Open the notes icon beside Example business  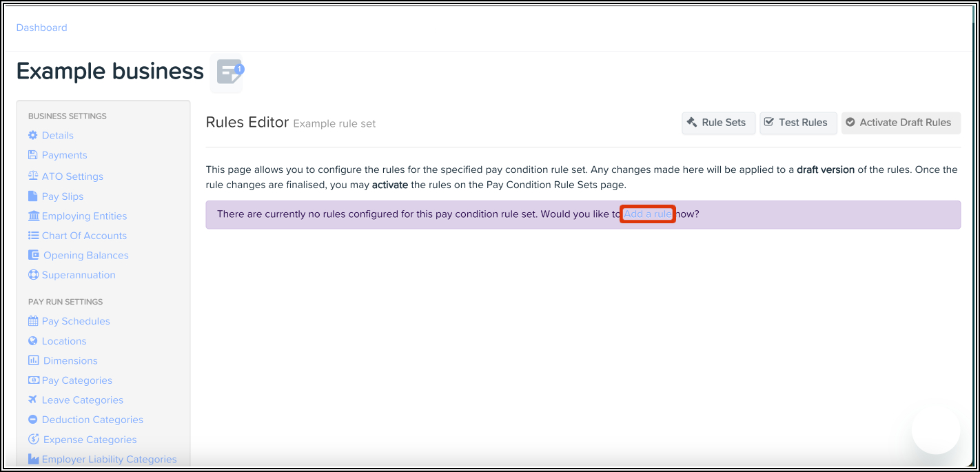[226, 71]
